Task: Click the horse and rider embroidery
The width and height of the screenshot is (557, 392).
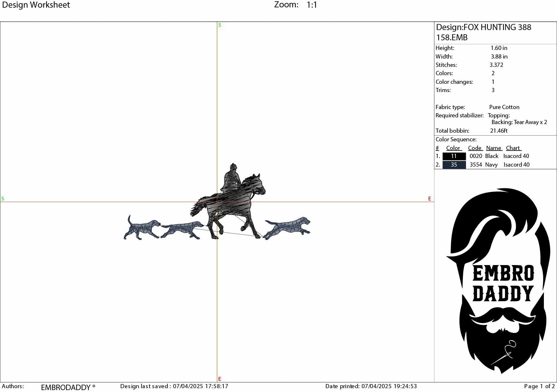Action: coord(228,201)
